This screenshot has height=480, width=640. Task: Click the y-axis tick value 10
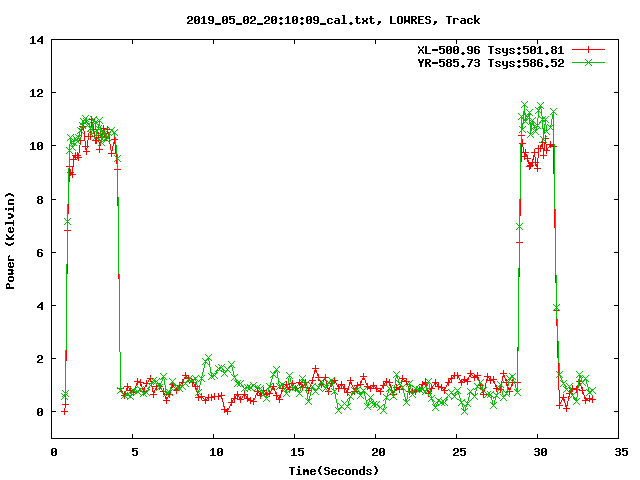point(36,146)
